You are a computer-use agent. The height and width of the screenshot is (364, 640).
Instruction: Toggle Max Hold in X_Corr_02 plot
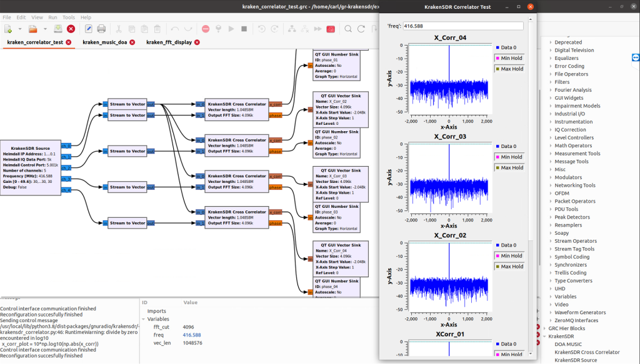click(509, 267)
